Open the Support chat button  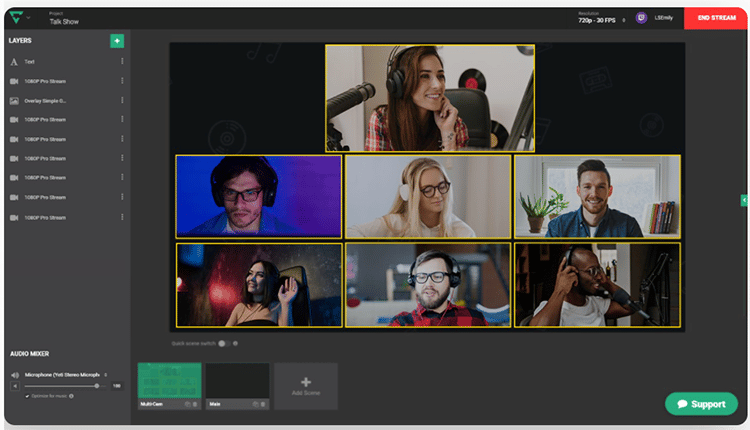(x=701, y=404)
